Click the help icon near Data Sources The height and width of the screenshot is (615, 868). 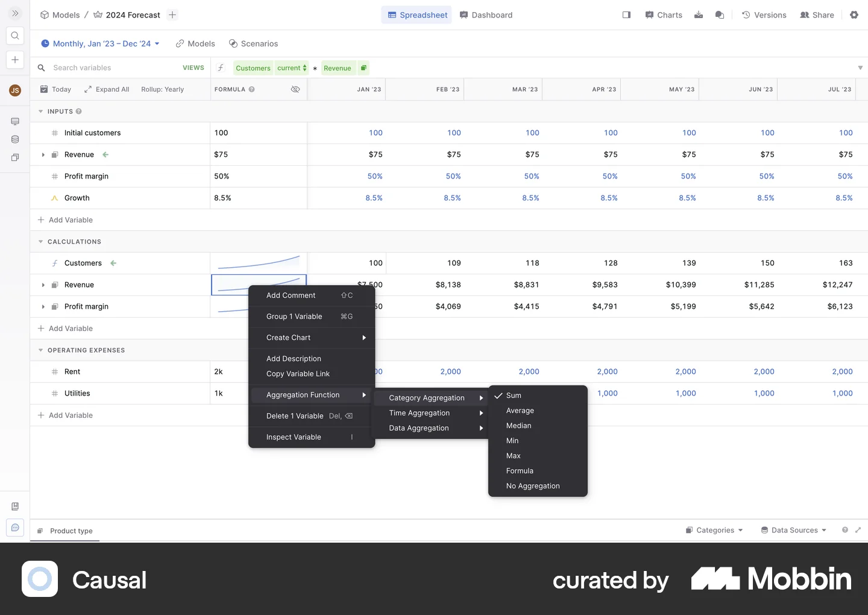[x=845, y=530]
